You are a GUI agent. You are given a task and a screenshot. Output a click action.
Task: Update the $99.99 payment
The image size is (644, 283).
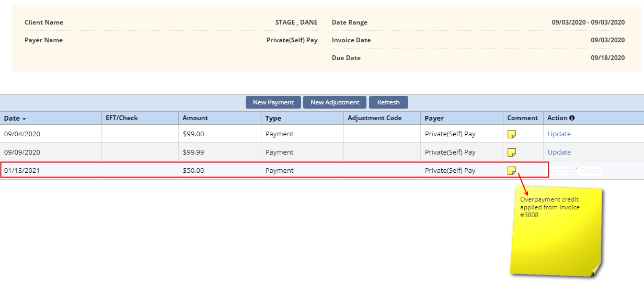click(x=559, y=152)
